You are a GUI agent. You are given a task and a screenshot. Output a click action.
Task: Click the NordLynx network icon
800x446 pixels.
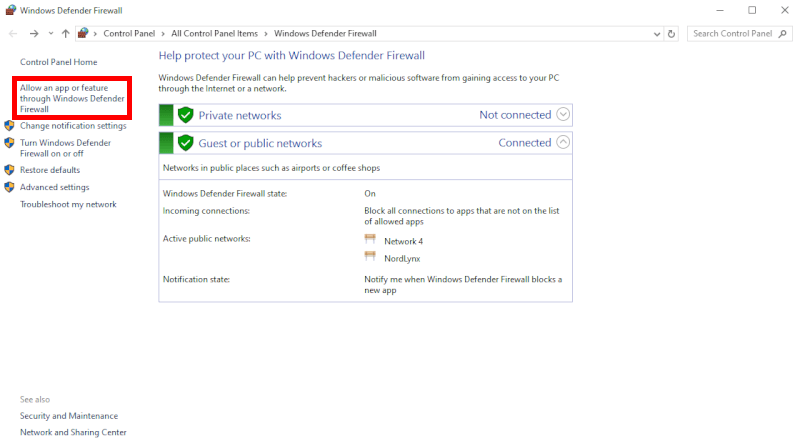pyautogui.click(x=370, y=257)
